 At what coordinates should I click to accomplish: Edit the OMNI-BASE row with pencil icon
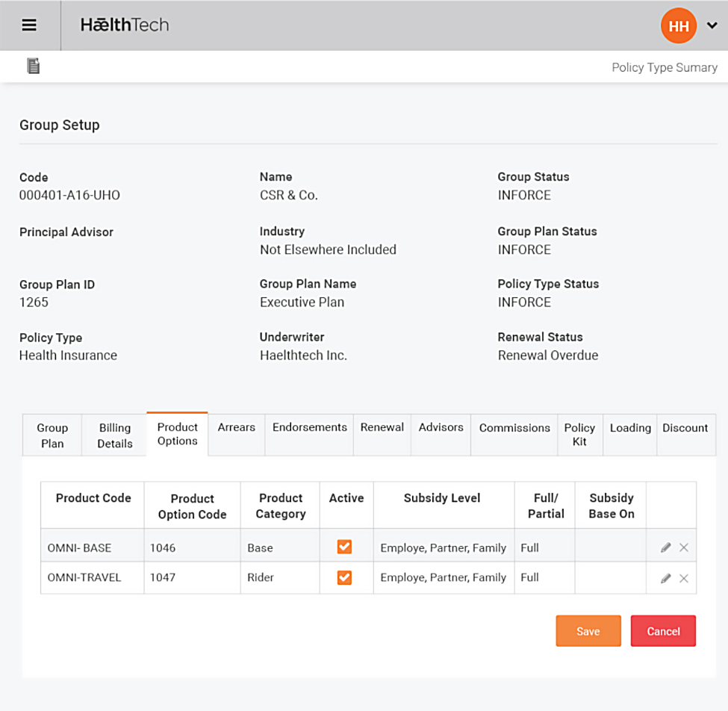tap(665, 548)
